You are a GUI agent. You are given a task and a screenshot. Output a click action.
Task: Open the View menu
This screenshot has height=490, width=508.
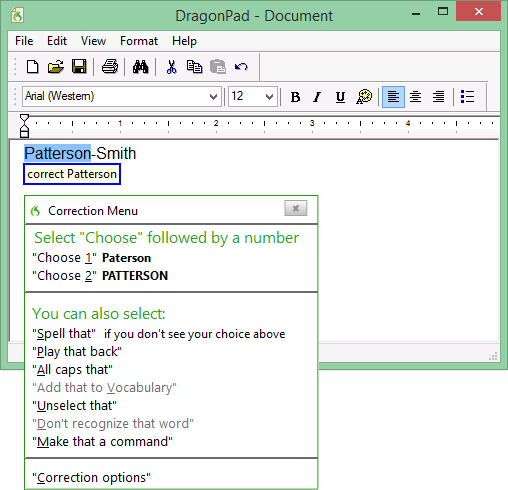coord(93,41)
